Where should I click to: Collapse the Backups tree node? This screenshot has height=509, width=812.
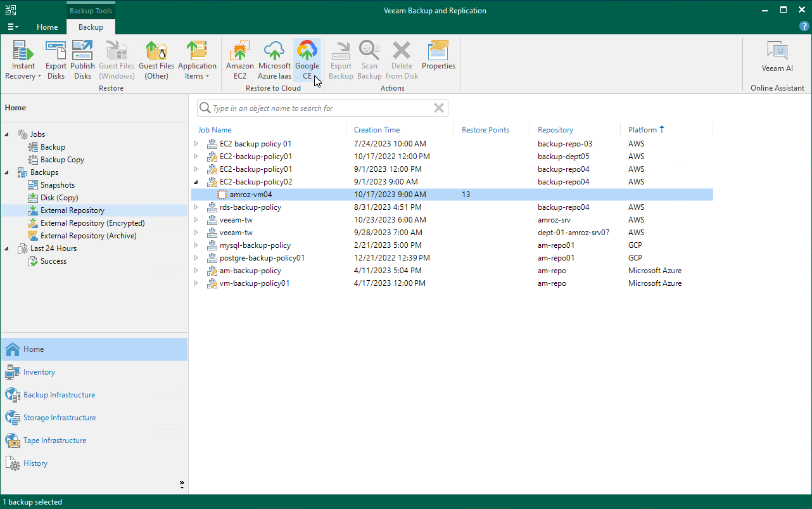(8, 172)
